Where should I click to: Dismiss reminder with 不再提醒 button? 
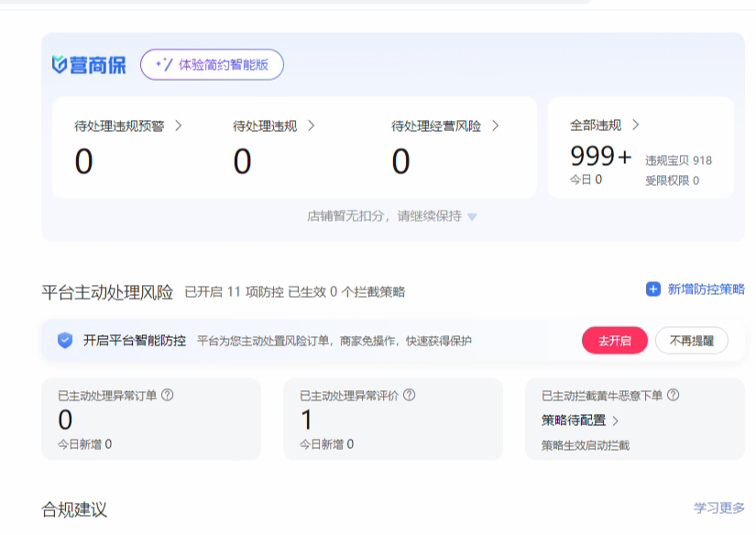tap(691, 341)
